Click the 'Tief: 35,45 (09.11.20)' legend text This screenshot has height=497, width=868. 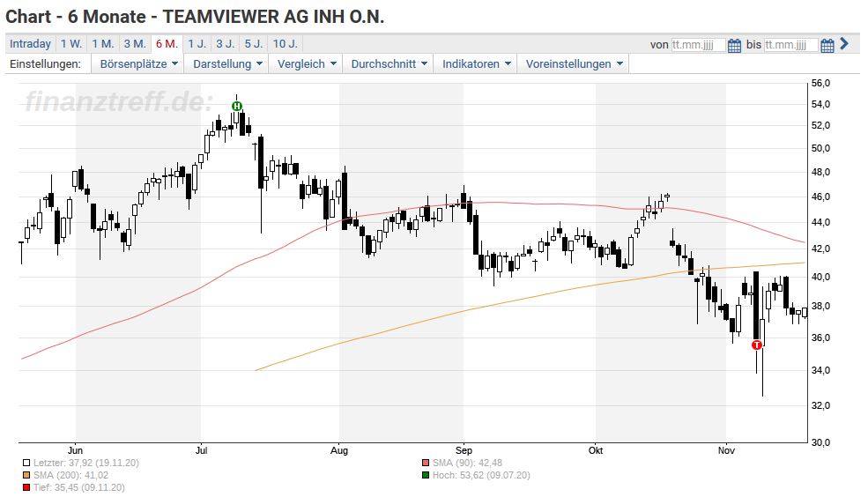79,487
